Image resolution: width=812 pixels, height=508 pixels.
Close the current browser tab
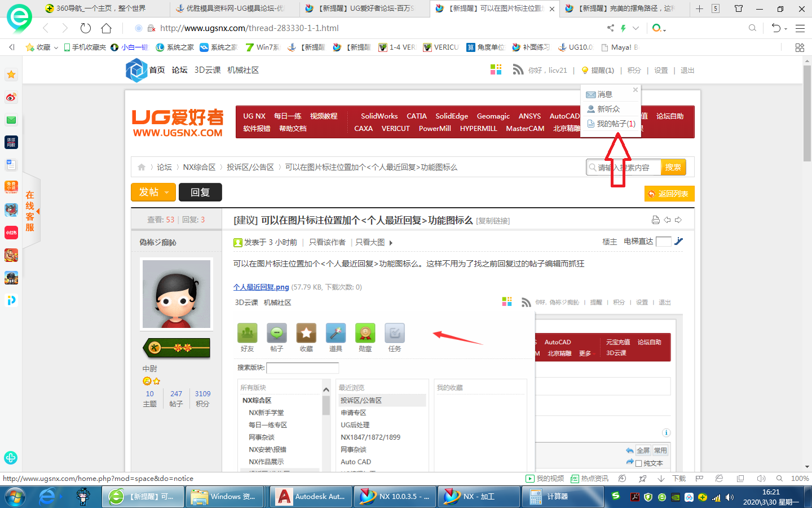(552, 8)
